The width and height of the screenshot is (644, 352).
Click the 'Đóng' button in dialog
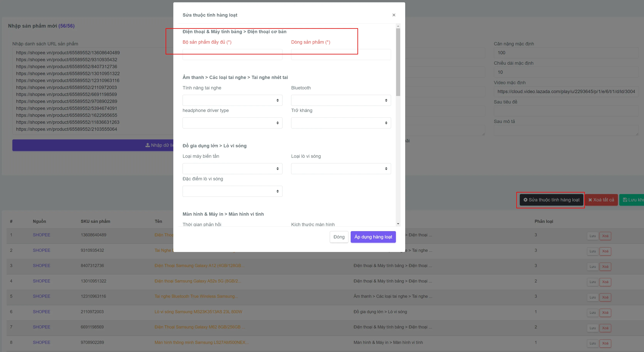coord(339,237)
